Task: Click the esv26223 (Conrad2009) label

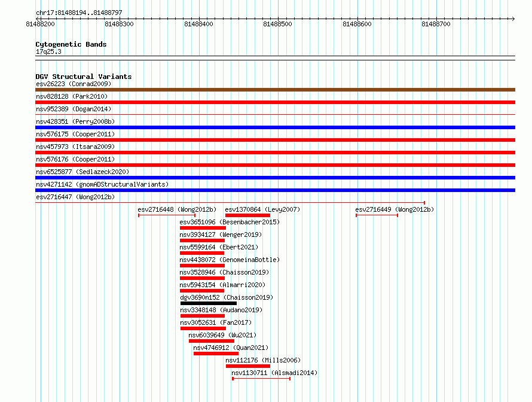Action: tap(74, 84)
